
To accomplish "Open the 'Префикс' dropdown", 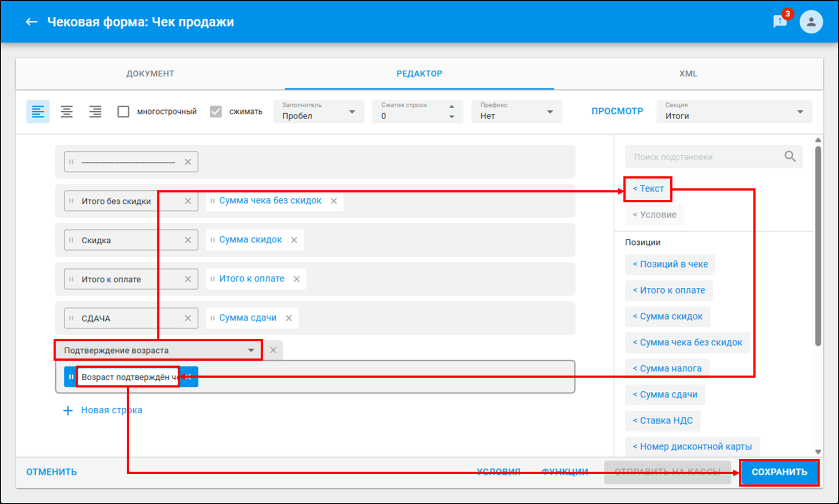I will (517, 112).
